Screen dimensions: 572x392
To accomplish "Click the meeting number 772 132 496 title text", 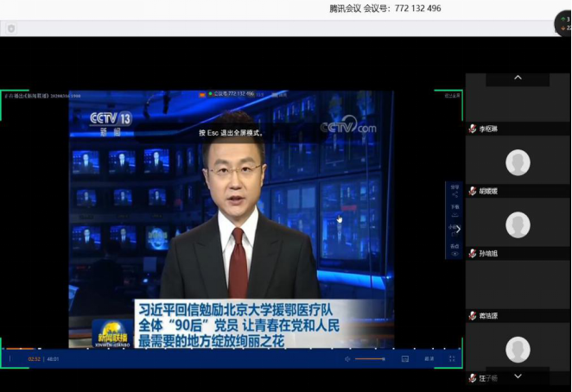I will click(x=385, y=9).
